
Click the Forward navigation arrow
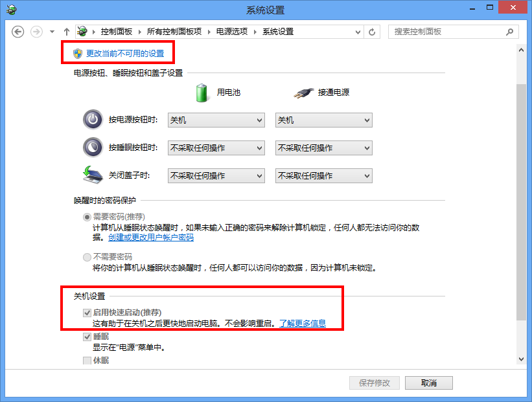pyautogui.click(x=36, y=32)
